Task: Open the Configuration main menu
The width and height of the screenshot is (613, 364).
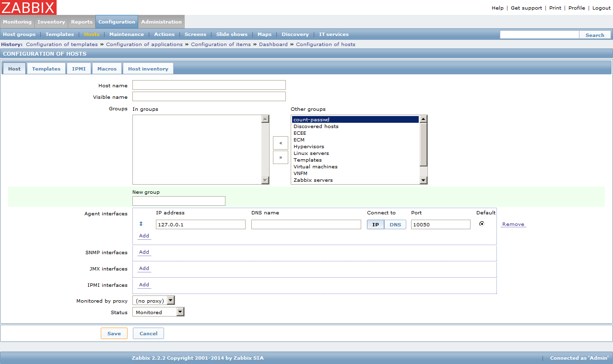Action: (x=117, y=22)
